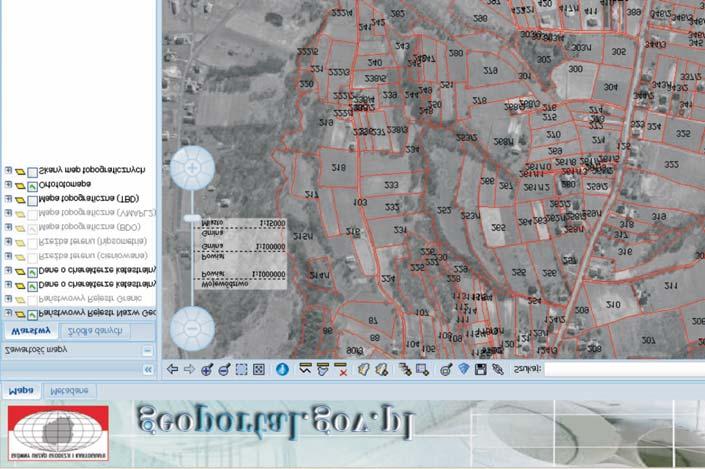Click parcel labeled 233 on map
Screen dimensions: 705x469
(x=391, y=185)
